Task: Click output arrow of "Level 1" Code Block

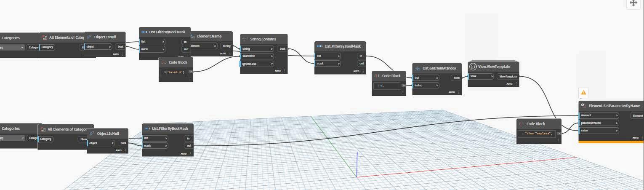Action: [x=190, y=72]
